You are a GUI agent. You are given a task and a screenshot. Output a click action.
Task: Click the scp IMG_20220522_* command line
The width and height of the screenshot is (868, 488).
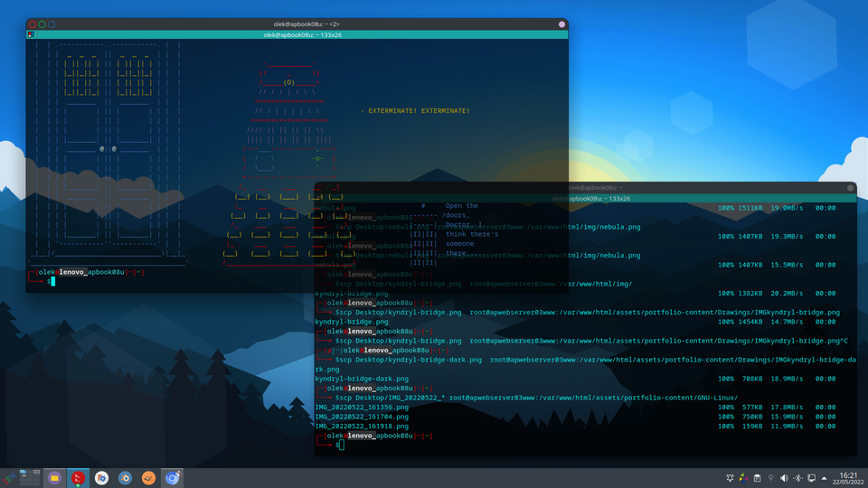(536, 398)
